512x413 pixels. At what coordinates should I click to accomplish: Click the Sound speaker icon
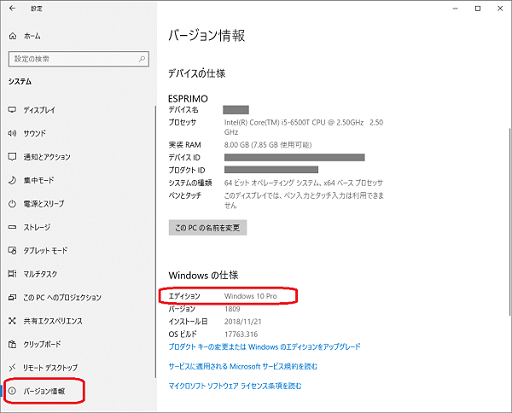coord(12,133)
